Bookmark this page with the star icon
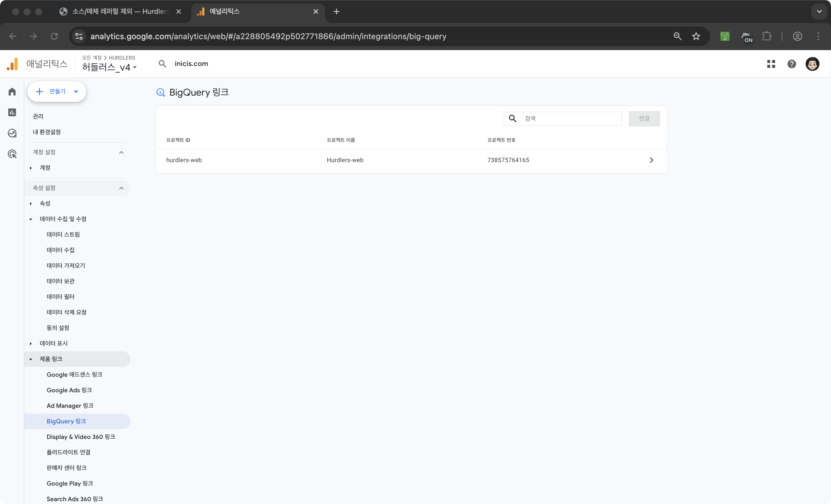The image size is (831, 504). [696, 36]
